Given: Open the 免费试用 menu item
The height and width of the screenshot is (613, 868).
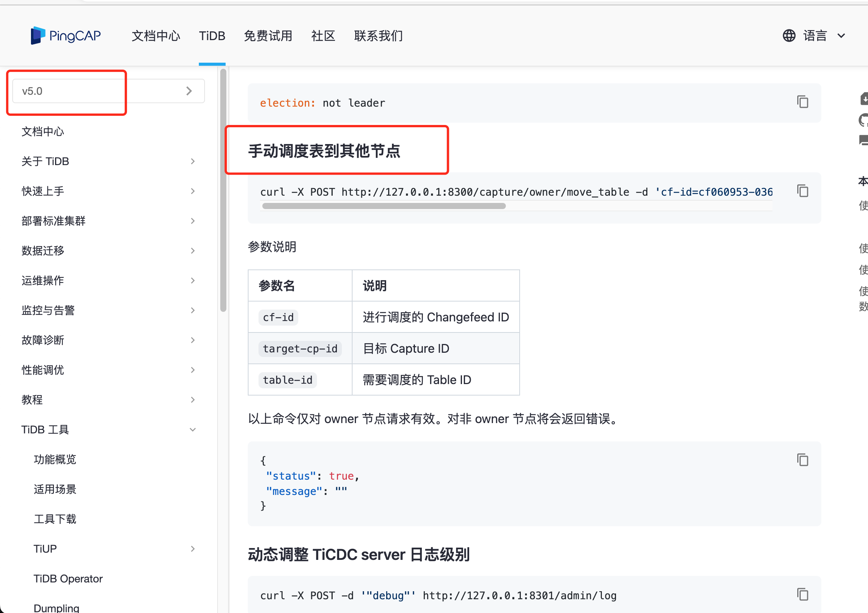Looking at the screenshot, I should tap(268, 36).
